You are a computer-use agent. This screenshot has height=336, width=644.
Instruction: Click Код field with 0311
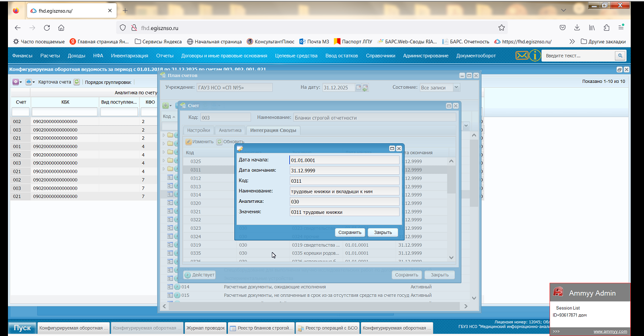344,181
